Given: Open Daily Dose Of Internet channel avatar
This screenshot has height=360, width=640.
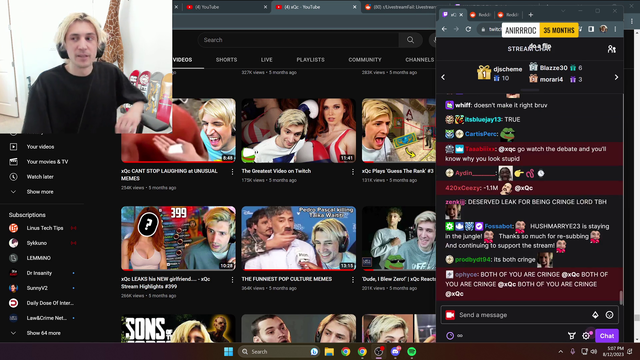Looking at the screenshot, I should click(x=13, y=303).
